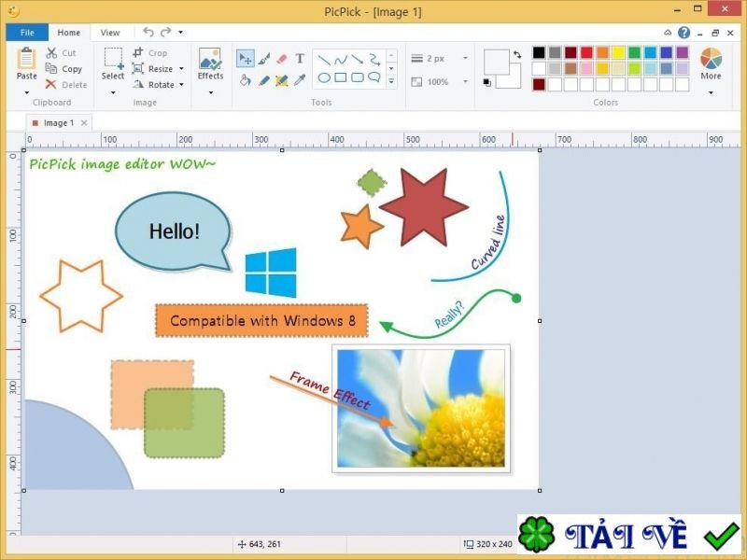This screenshot has width=747, height=560.
Task: Open the 100% opacity dropdown
Action: 464,82
